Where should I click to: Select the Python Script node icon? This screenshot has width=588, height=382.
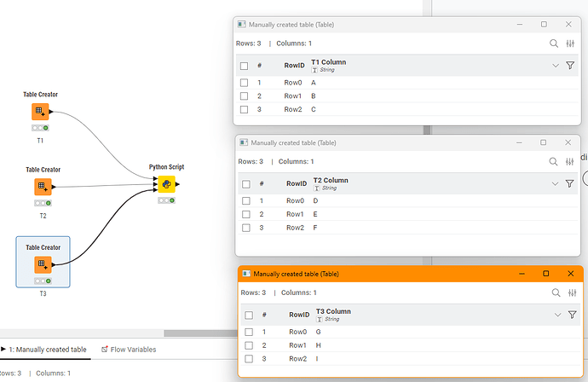tap(166, 184)
